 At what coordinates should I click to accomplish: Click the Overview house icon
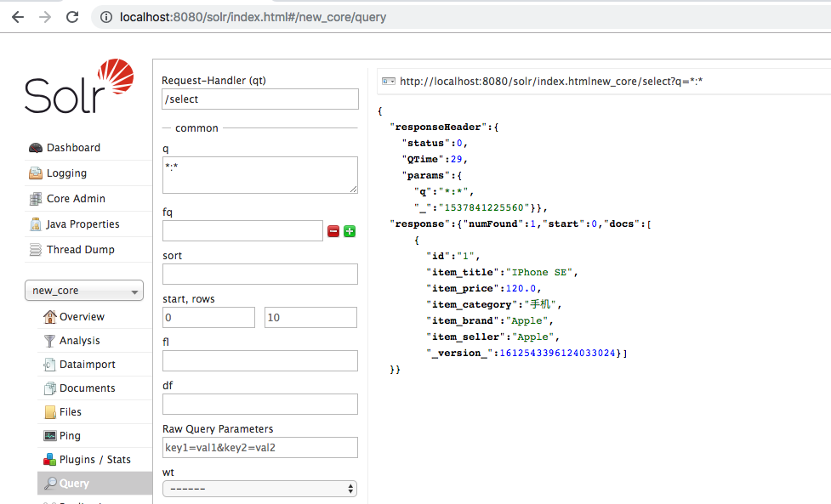coord(50,316)
